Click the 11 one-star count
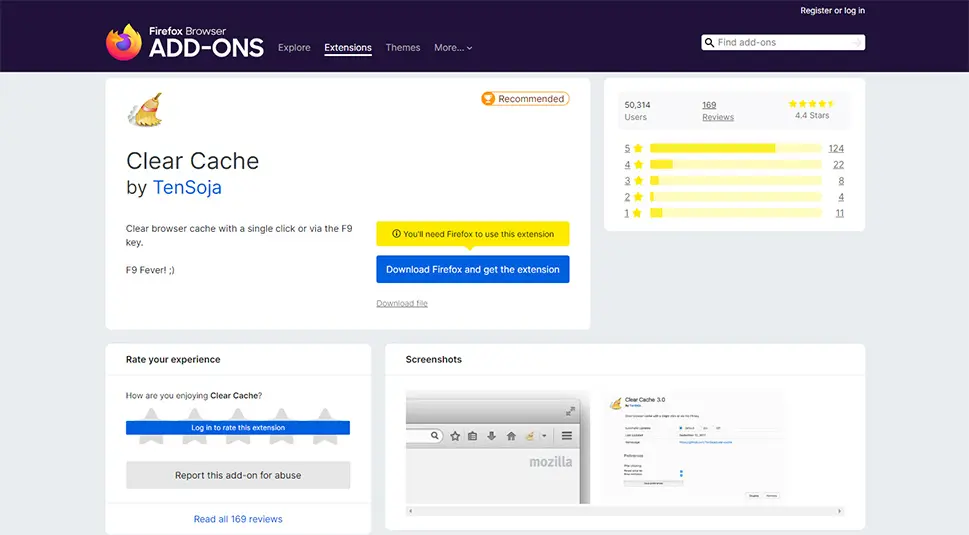Screen dimensions: 969x535 pos(840,213)
